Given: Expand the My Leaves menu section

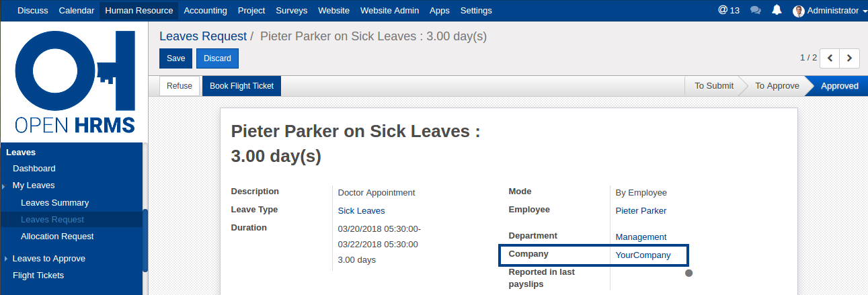Looking at the screenshot, I should click(34, 185).
